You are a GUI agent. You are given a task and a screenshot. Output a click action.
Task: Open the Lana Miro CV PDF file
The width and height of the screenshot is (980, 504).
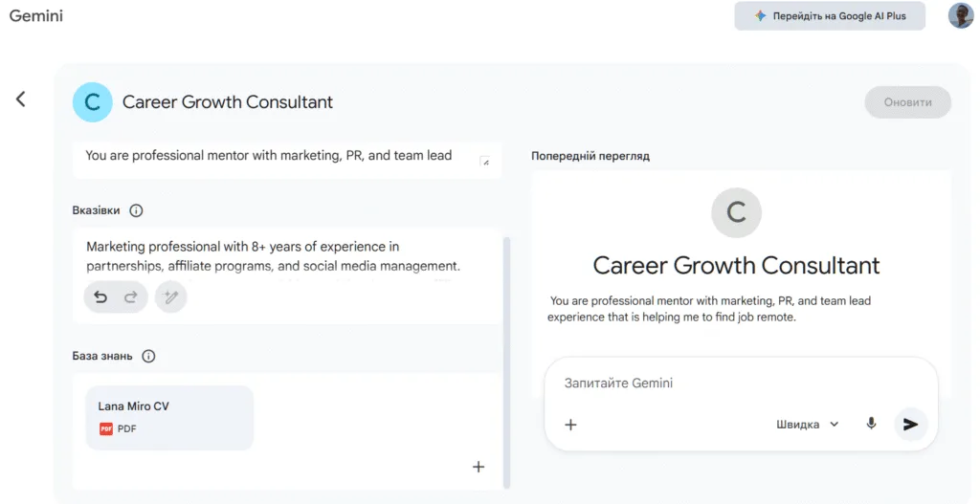(x=169, y=417)
